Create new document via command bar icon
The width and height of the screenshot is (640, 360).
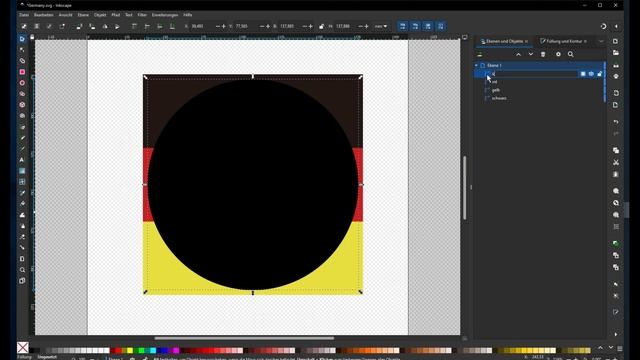coord(616,41)
